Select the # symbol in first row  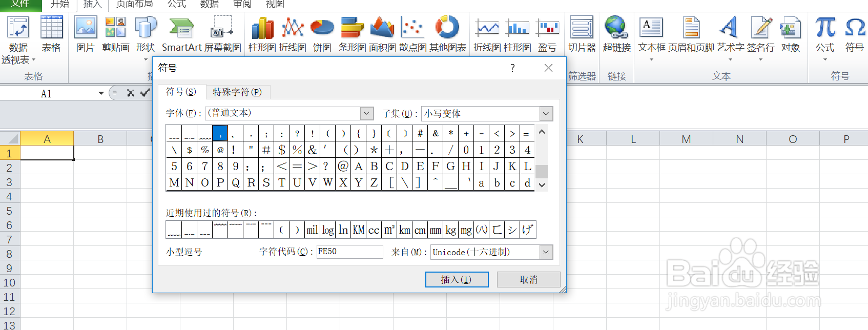coord(420,133)
